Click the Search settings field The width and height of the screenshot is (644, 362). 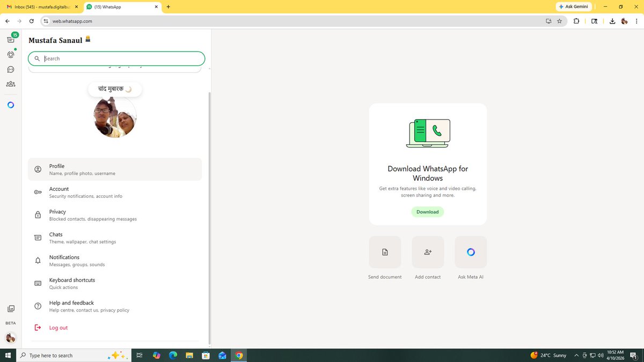click(116, 58)
